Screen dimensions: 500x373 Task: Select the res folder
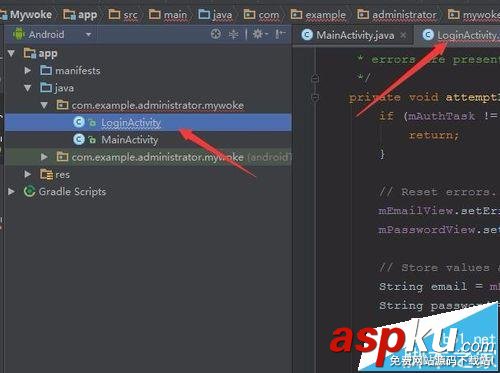click(62, 174)
